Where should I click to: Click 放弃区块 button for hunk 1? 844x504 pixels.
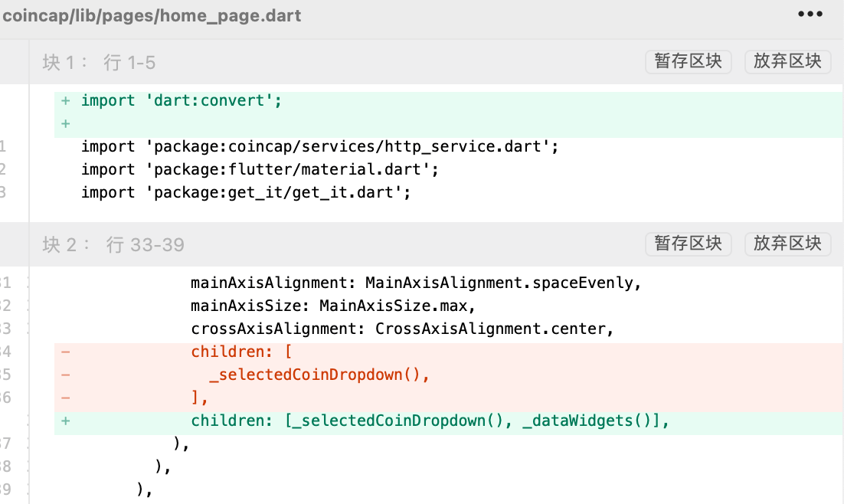787,62
